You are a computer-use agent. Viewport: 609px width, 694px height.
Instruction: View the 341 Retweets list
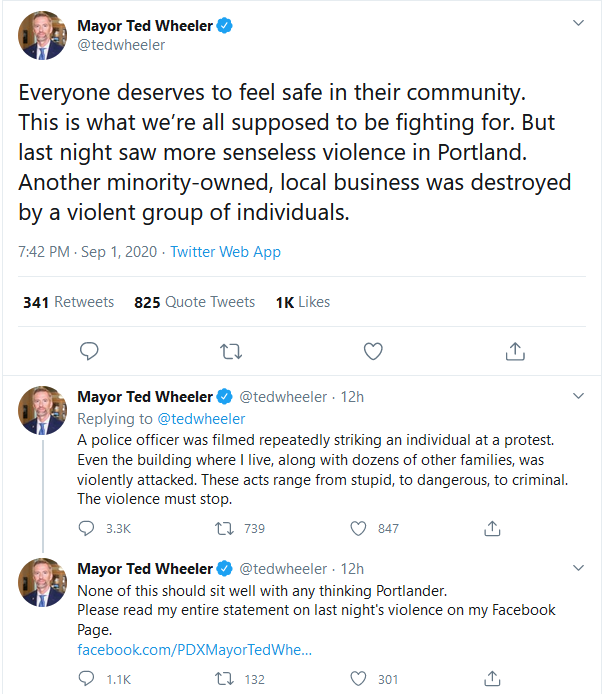[x=69, y=302]
